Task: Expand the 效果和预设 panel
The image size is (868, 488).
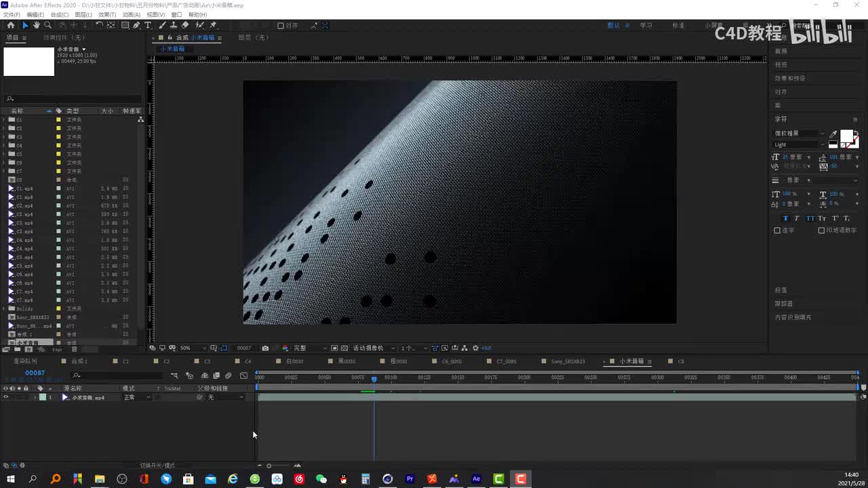Action: point(790,79)
